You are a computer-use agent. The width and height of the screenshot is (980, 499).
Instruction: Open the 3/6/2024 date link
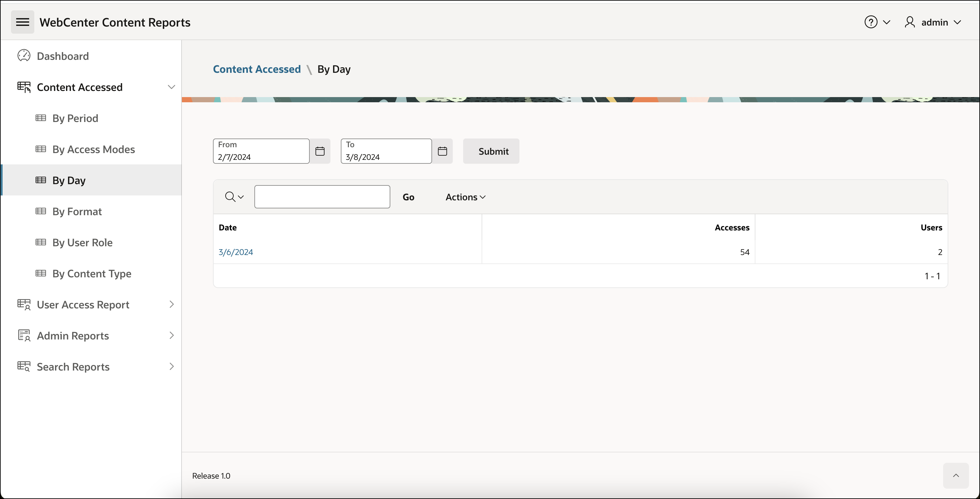[x=236, y=252]
